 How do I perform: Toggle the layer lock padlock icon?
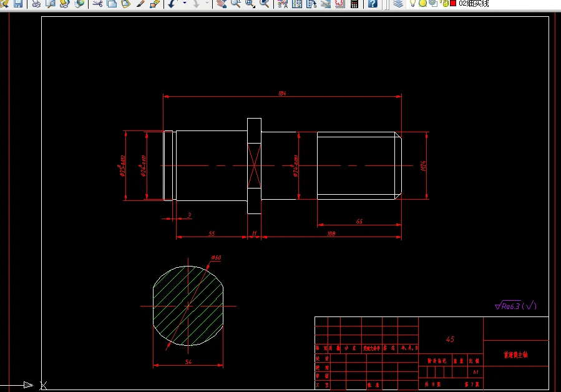coord(444,3)
